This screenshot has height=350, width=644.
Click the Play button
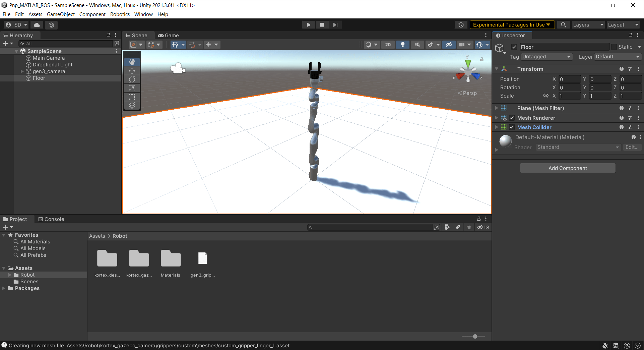pos(309,25)
